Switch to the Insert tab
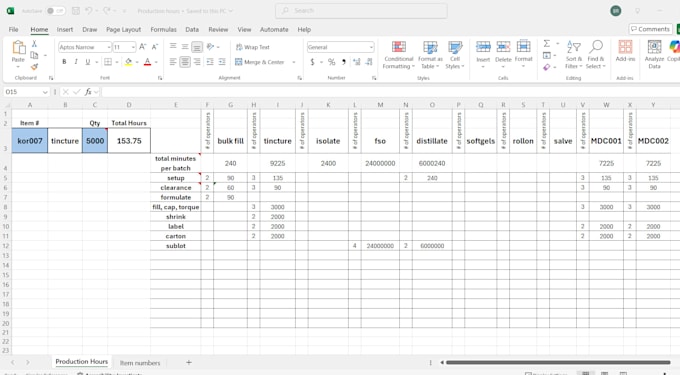The image size is (680, 375). click(65, 29)
